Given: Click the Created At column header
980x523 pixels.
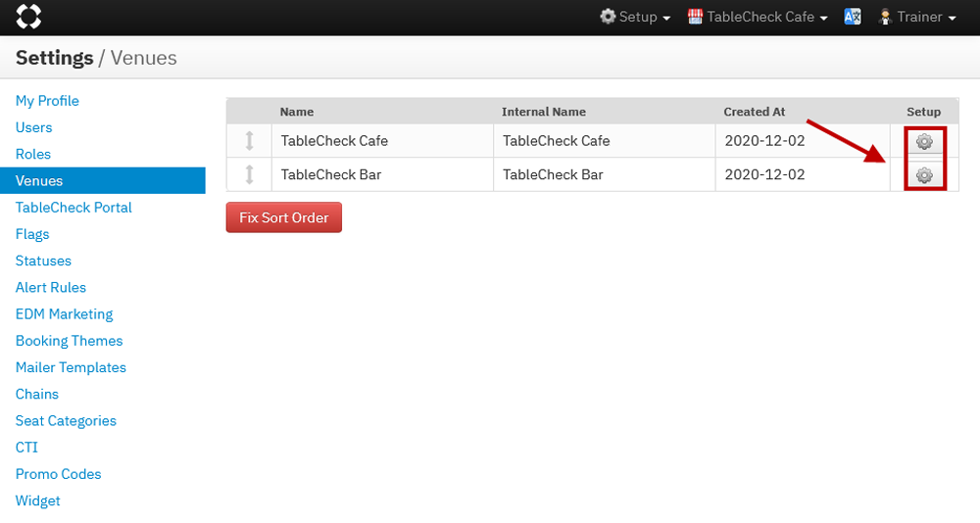Looking at the screenshot, I should pyautogui.click(x=755, y=112).
